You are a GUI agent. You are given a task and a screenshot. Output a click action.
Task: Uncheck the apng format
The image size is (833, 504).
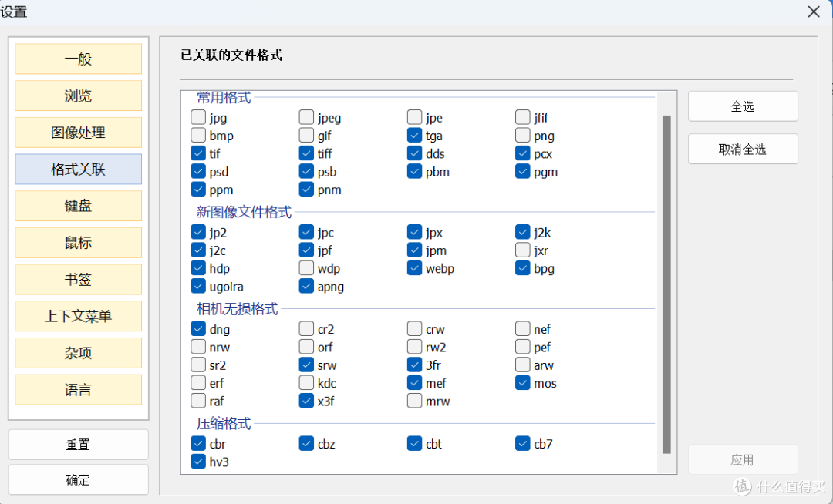[x=306, y=287]
